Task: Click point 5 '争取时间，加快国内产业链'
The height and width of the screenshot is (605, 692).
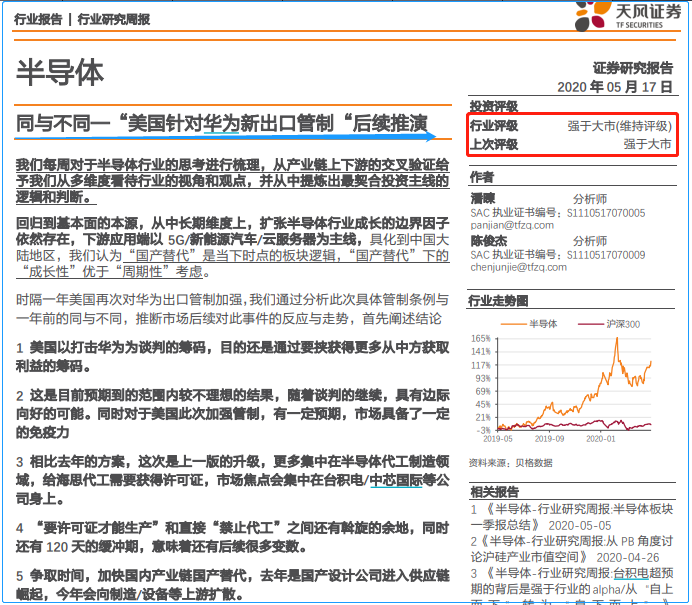Action: 233,585
